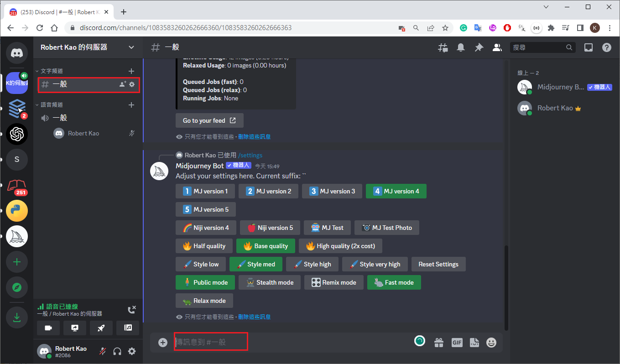Collapse the 語音頻道 category
Image resolution: width=620 pixels, height=364 pixels.
pos(52,105)
